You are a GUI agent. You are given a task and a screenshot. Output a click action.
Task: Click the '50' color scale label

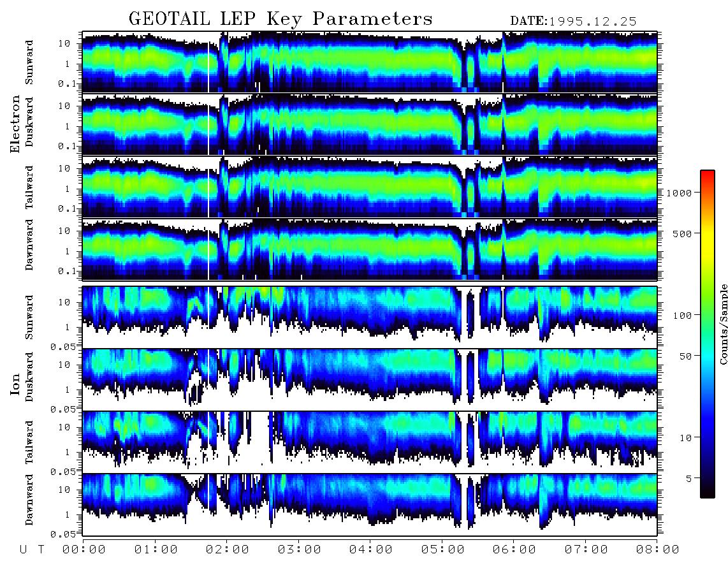pos(685,356)
